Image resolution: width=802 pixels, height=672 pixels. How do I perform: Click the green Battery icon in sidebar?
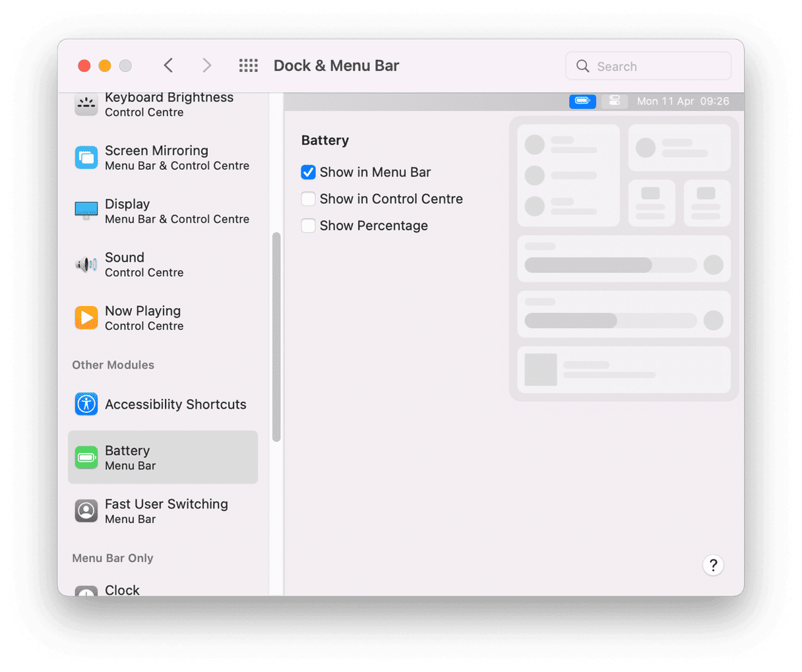click(86, 458)
